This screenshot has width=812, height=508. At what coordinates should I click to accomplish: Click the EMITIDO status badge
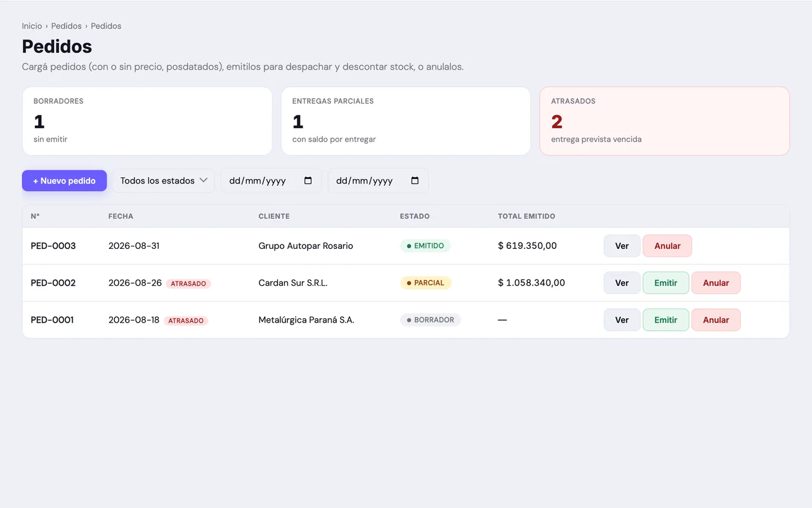tap(425, 246)
